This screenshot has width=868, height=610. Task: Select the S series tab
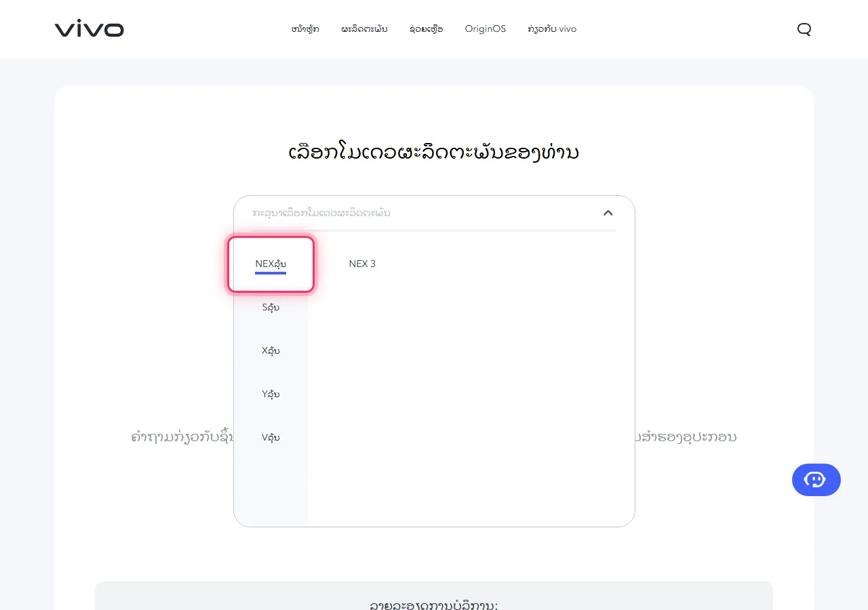tap(271, 308)
